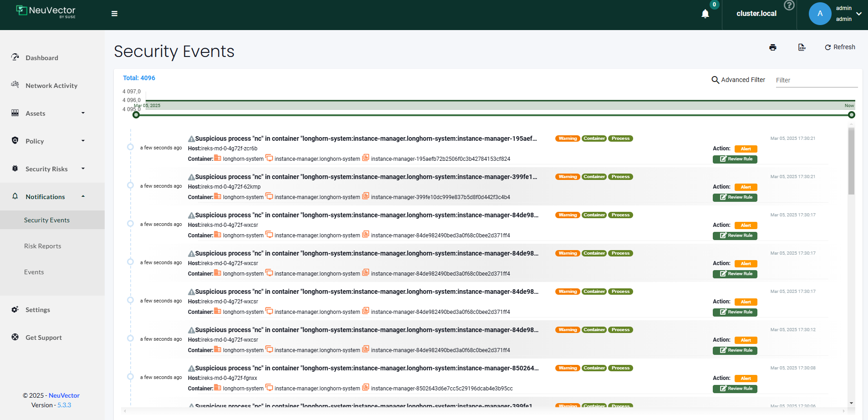This screenshot has width=868, height=420.
Task: Collapse the Notifications menu section
Action: coord(83,196)
